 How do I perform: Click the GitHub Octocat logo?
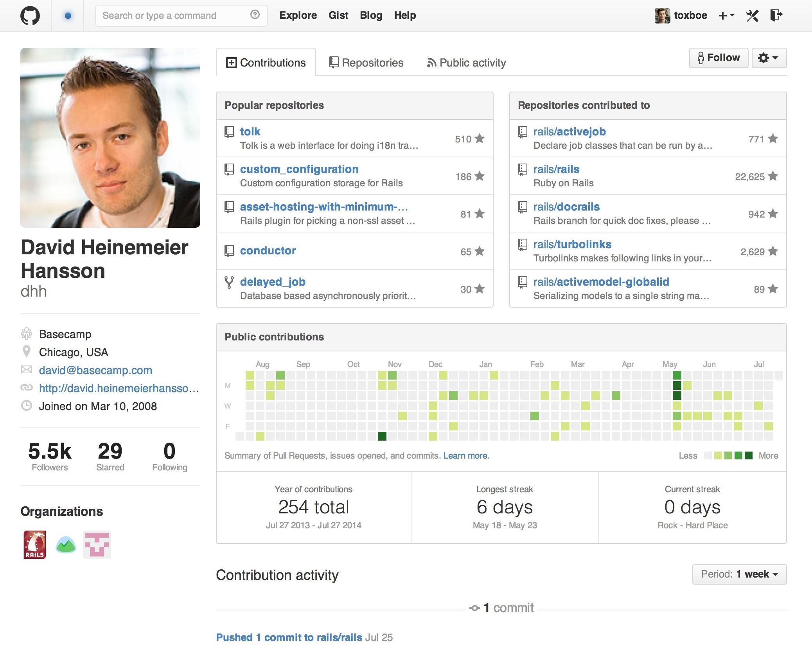[x=30, y=16]
